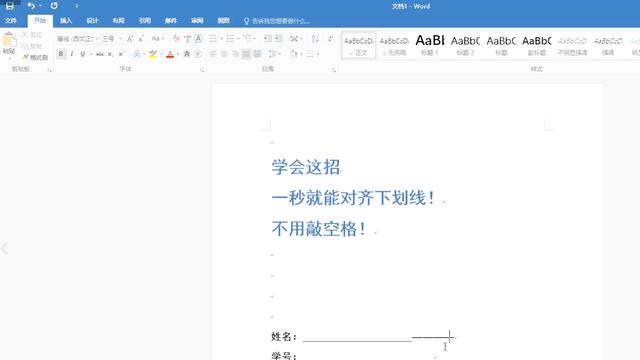Click the Bullets list icon

213,39
